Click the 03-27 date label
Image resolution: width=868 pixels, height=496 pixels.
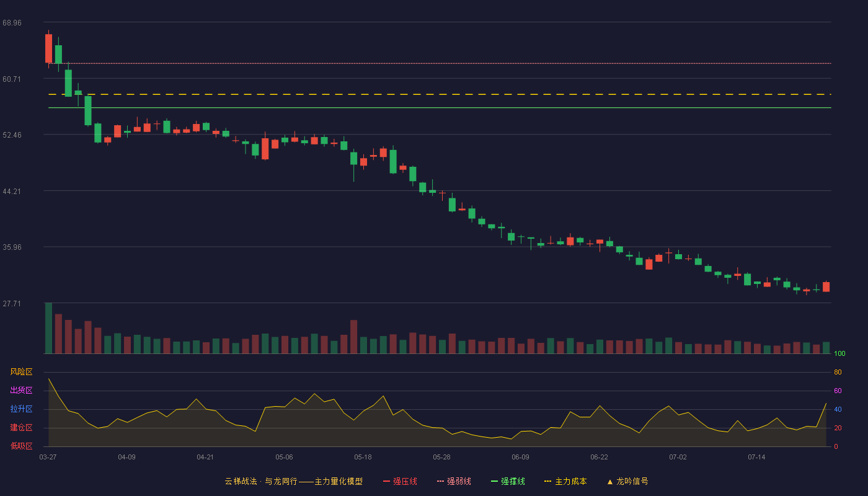[x=48, y=457]
